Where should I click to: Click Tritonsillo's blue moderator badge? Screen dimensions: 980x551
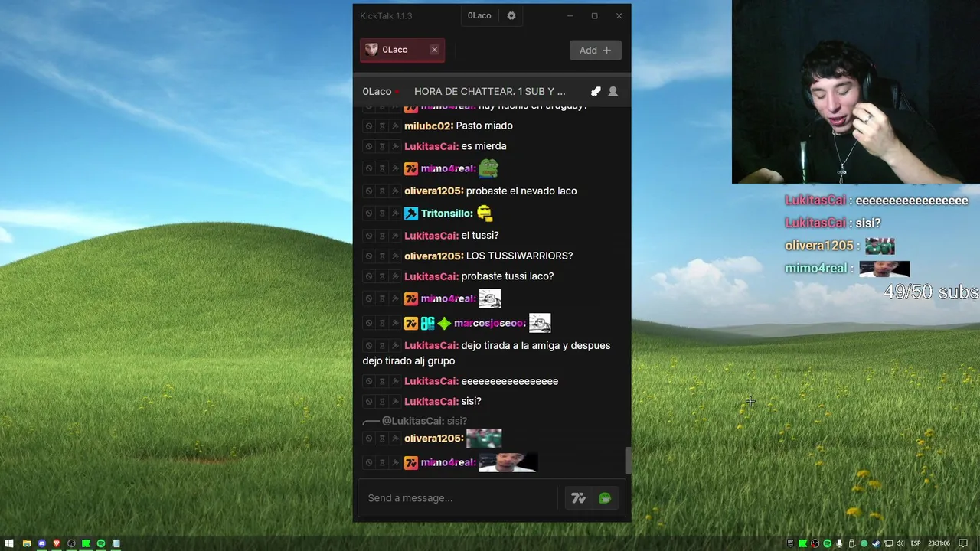tap(411, 214)
